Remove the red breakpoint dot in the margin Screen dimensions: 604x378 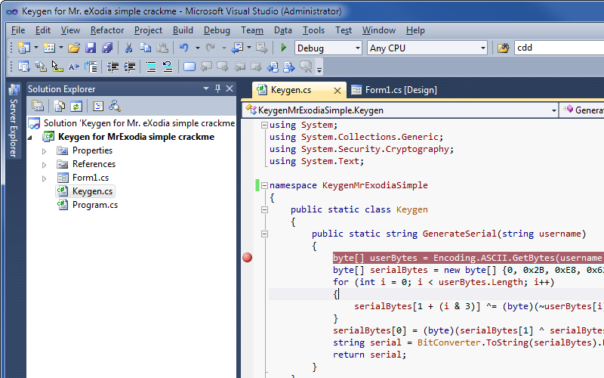click(x=247, y=257)
